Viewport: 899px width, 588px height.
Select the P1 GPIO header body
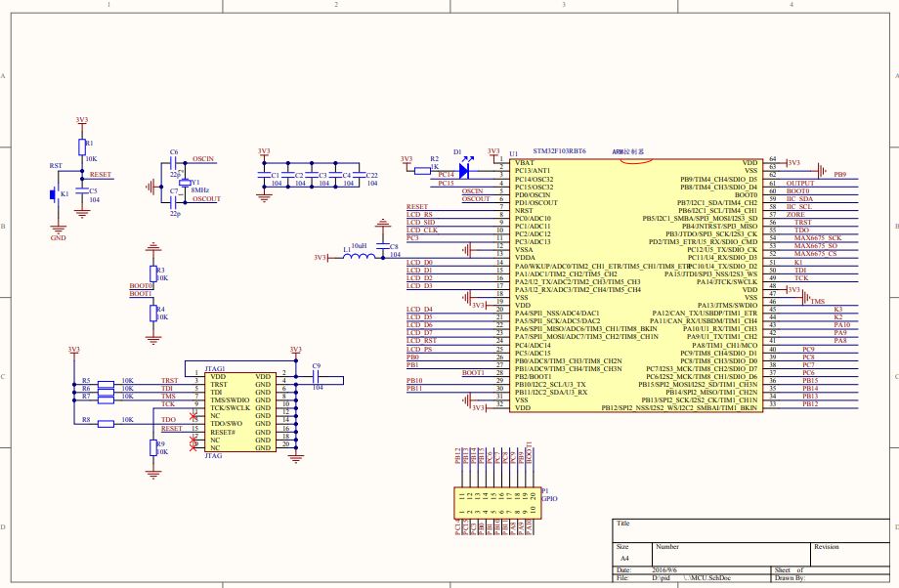point(495,503)
